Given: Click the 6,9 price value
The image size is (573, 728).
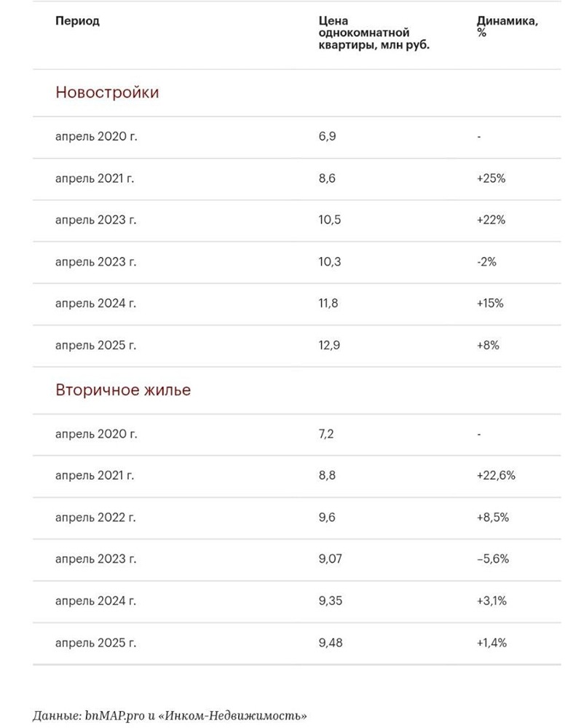Looking at the screenshot, I should pos(328,136).
